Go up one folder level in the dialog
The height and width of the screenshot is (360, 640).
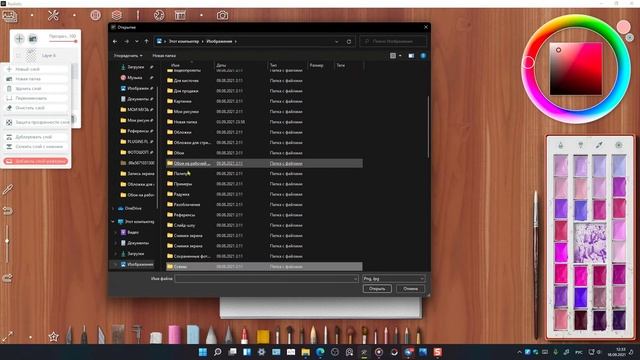[x=147, y=41]
